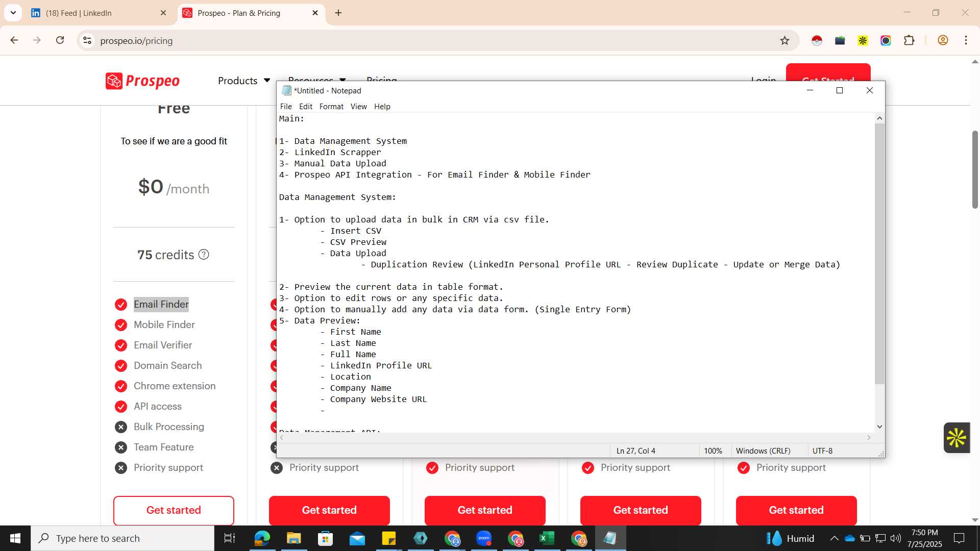The image size is (980, 551).
Task: Click the Domain Search feature text
Action: click(168, 366)
